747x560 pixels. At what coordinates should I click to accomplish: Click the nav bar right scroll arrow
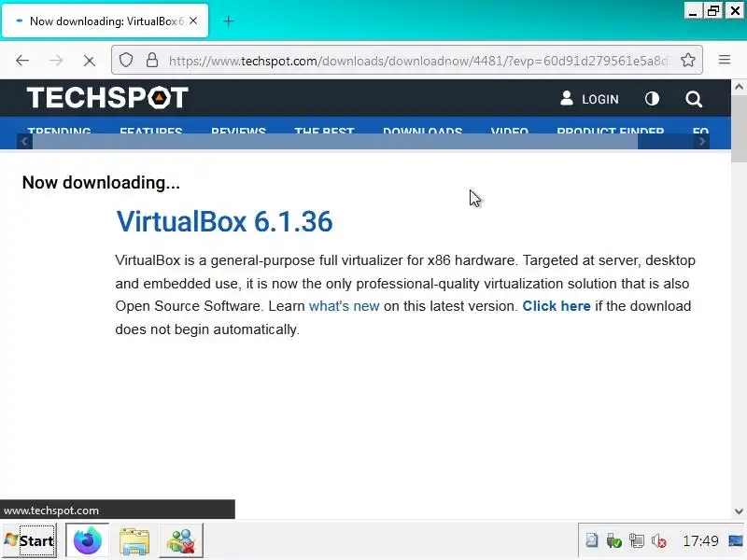702,142
